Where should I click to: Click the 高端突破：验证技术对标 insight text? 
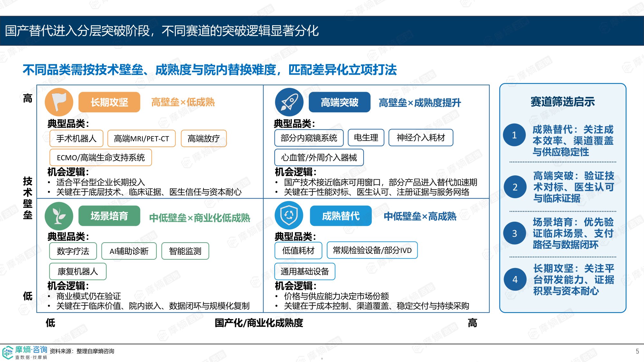tap(573, 187)
